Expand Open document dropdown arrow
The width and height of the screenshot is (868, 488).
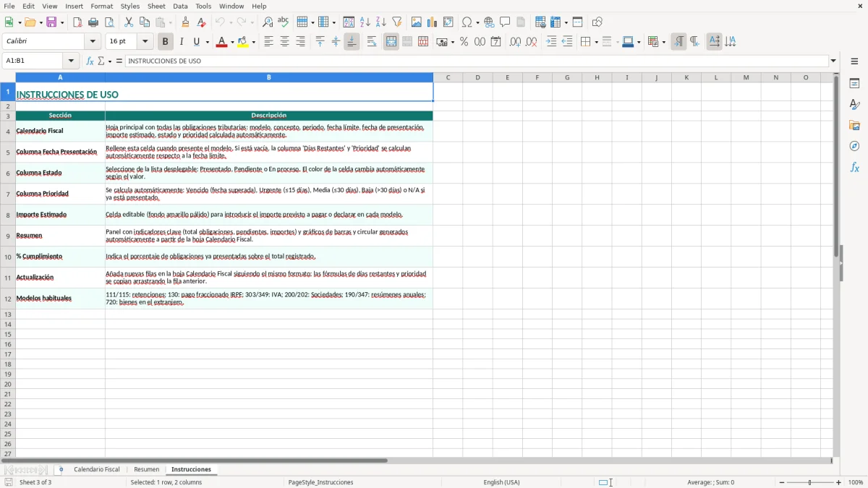(41, 22)
